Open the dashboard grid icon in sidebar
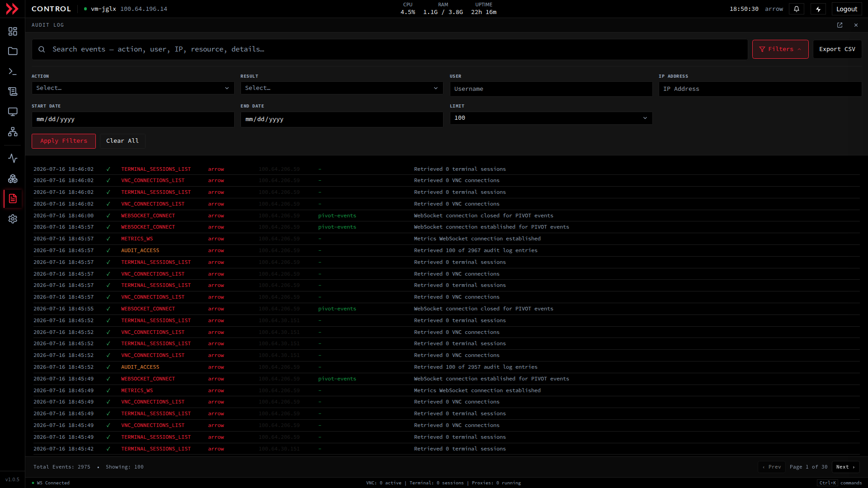 pyautogui.click(x=13, y=31)
